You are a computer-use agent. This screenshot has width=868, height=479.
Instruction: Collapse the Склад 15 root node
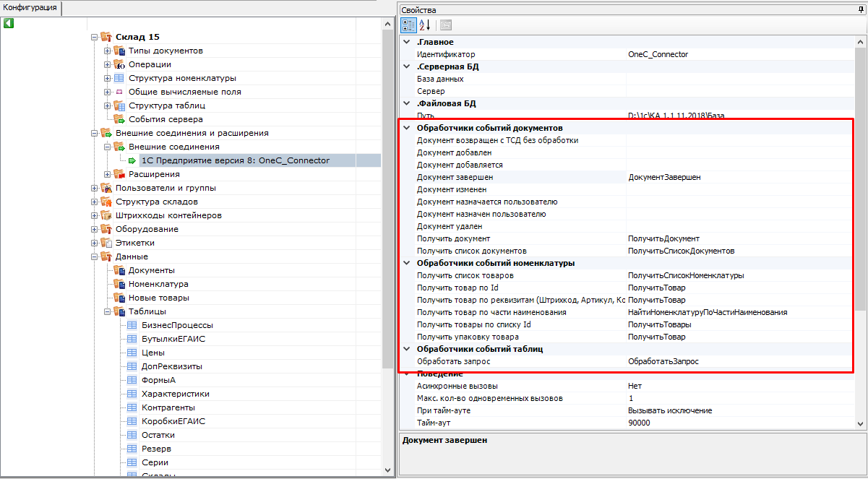pos(95,37)
